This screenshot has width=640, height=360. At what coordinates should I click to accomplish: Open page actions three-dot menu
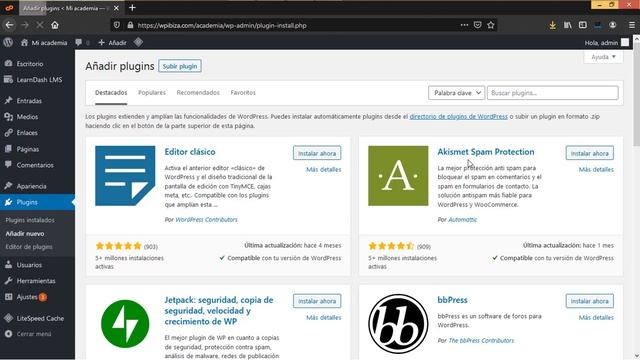point(464,25)
